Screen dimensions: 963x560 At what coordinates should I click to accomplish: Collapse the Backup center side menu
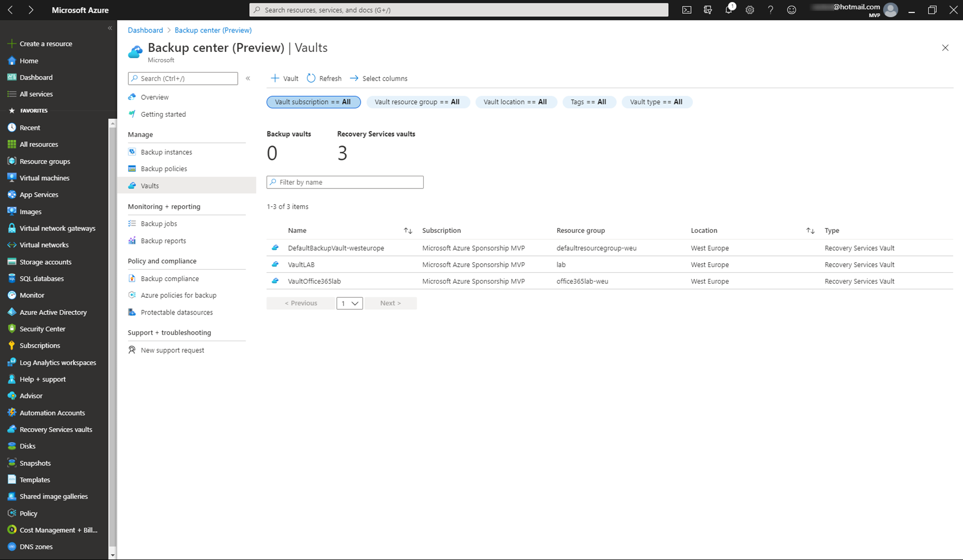coord(248,79)
